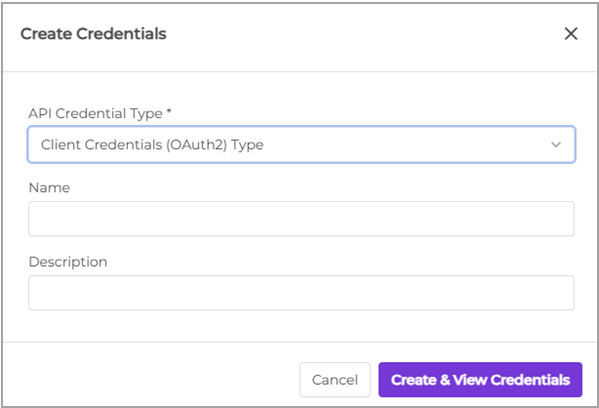Click the required asterisk beside API Credential Type
599x408 pixels.
tap(169, 111)
